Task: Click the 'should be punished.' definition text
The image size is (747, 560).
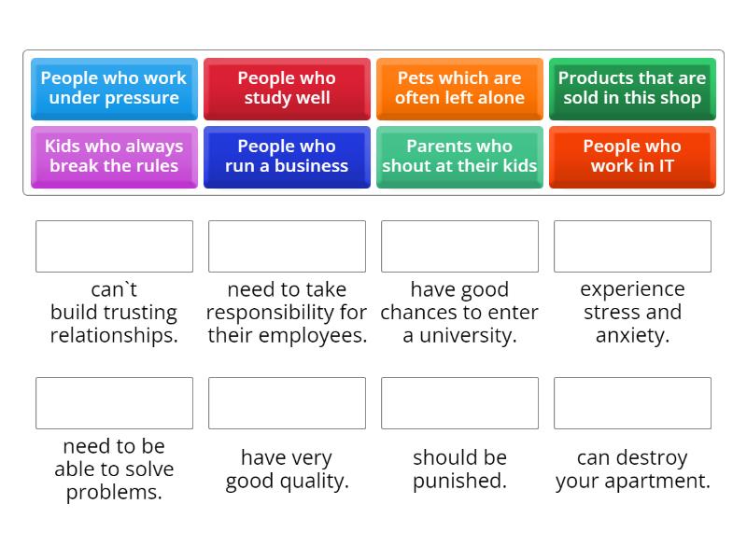Action: (x=459, y=469)
